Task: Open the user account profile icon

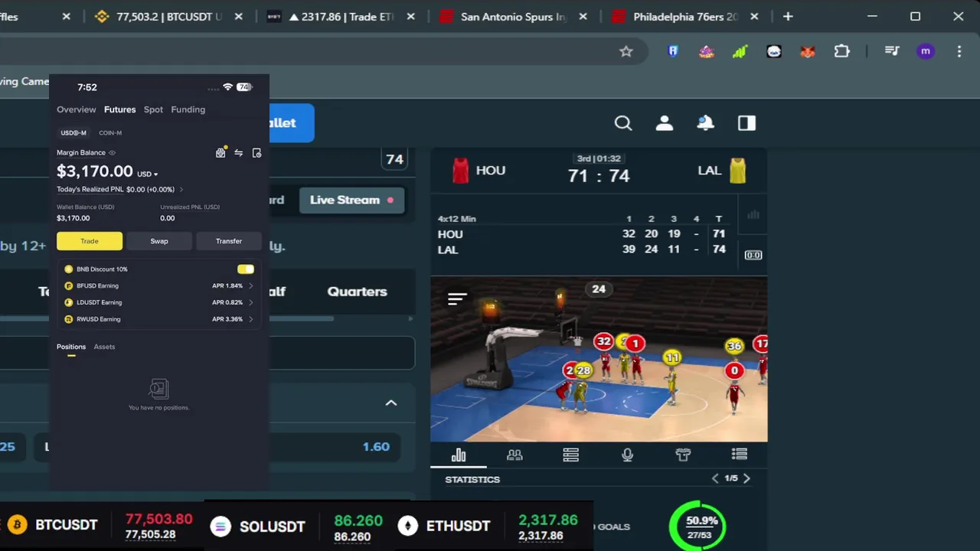Action: point(665,123)
